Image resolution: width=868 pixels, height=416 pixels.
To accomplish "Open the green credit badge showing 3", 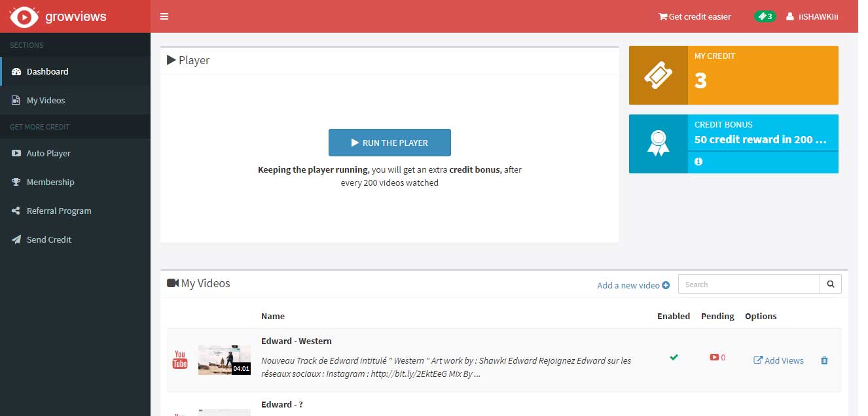I will pyautogui.click(x=765, y=16).
